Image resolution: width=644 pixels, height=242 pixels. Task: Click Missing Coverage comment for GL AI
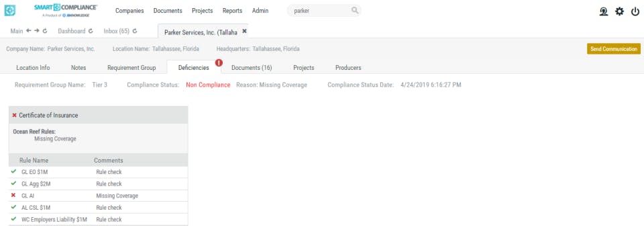click(117, 196)
